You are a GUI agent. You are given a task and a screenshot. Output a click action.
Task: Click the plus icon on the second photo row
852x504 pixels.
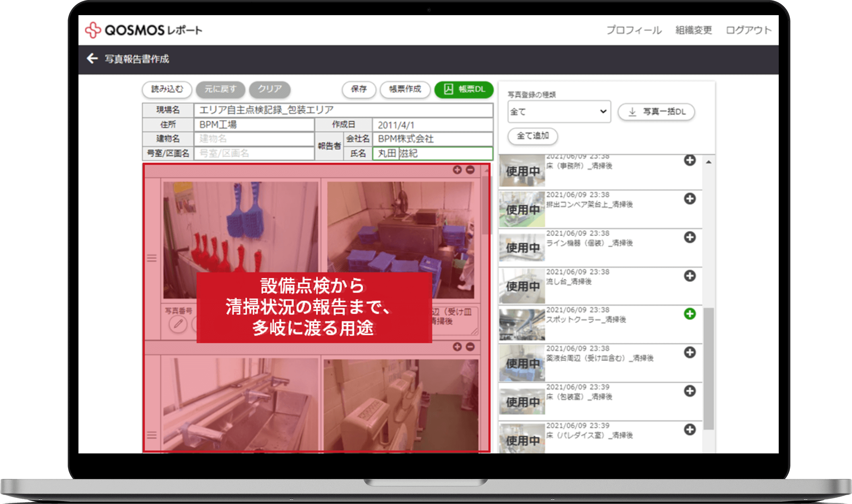[457, 347]
